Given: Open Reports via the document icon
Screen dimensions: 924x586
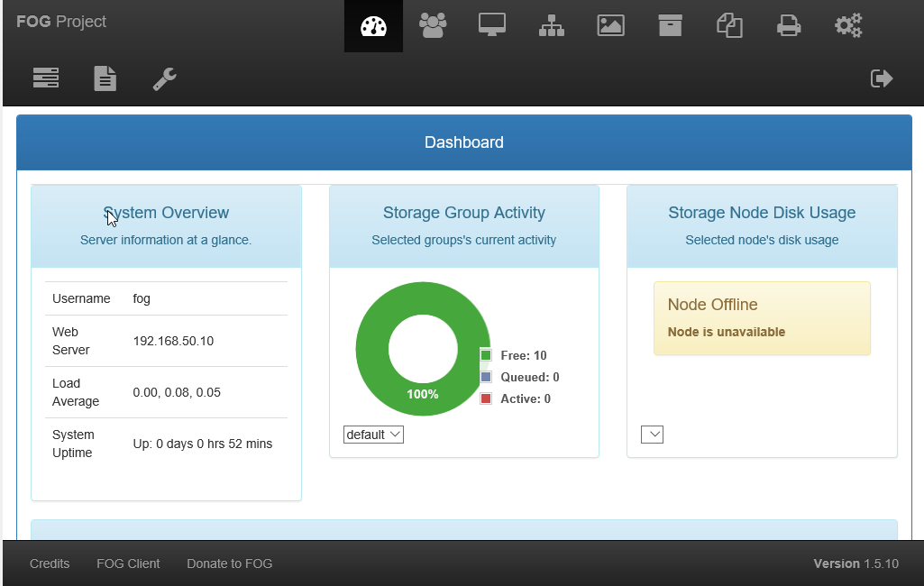Looking at the screenshot, I should pos(105,79).
